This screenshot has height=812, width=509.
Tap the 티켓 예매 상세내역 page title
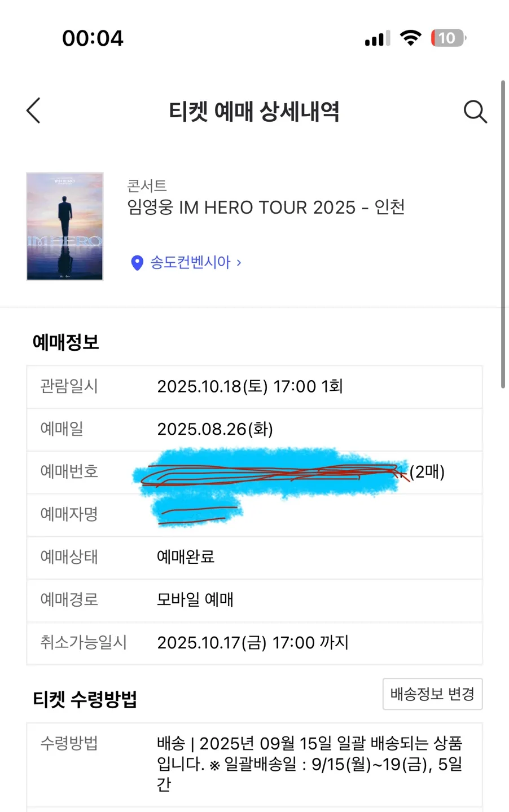point(254,112)
